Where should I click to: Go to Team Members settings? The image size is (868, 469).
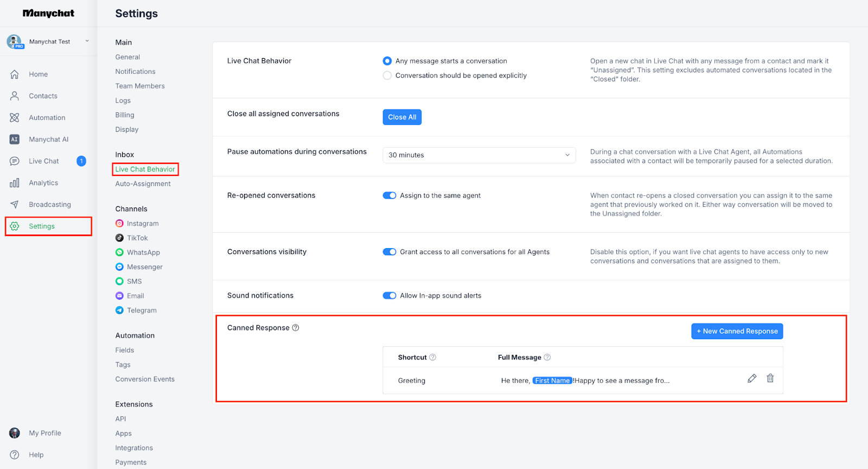[140, 86]
